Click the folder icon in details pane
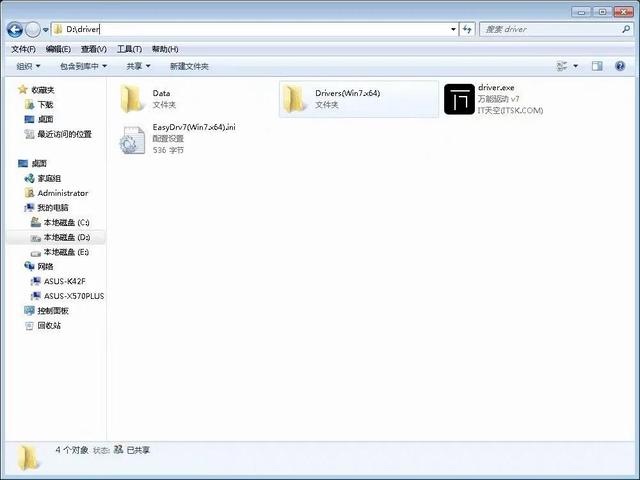640x480 pixels. 29,458
